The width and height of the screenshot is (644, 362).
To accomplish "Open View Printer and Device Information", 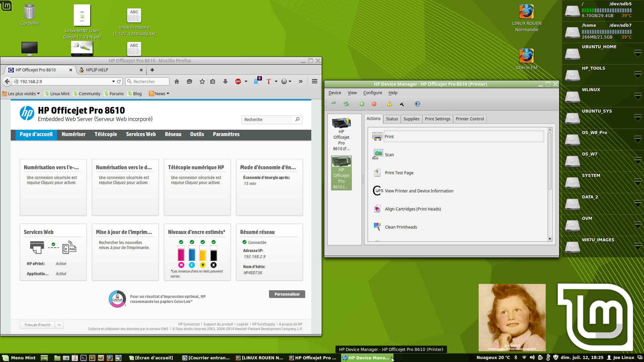I will [419, 191].
